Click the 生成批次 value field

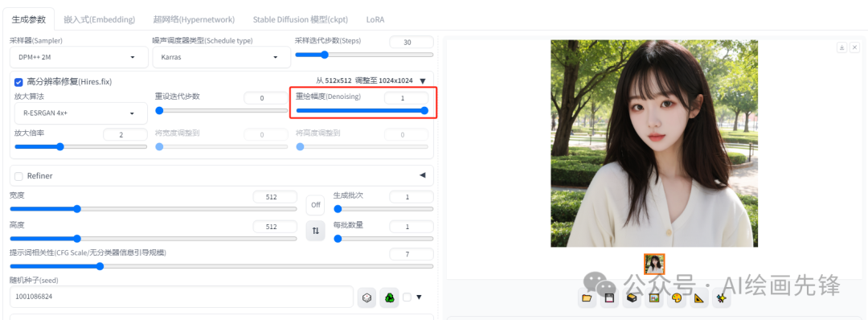click(411, 197)
